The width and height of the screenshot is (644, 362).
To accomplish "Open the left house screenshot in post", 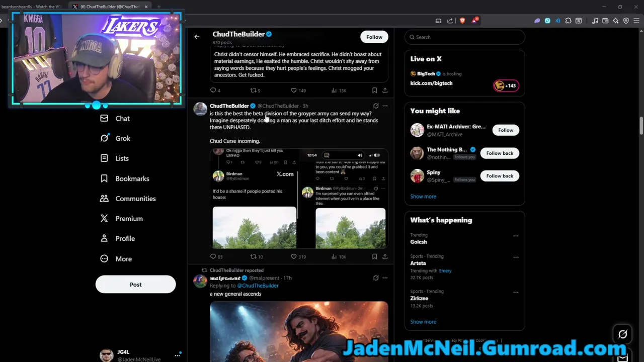I will click(x=254, y=199).
